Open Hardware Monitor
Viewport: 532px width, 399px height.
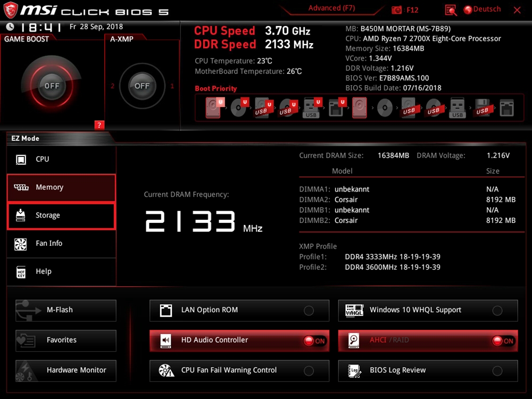pyautogui.click(x=66, y=370)
